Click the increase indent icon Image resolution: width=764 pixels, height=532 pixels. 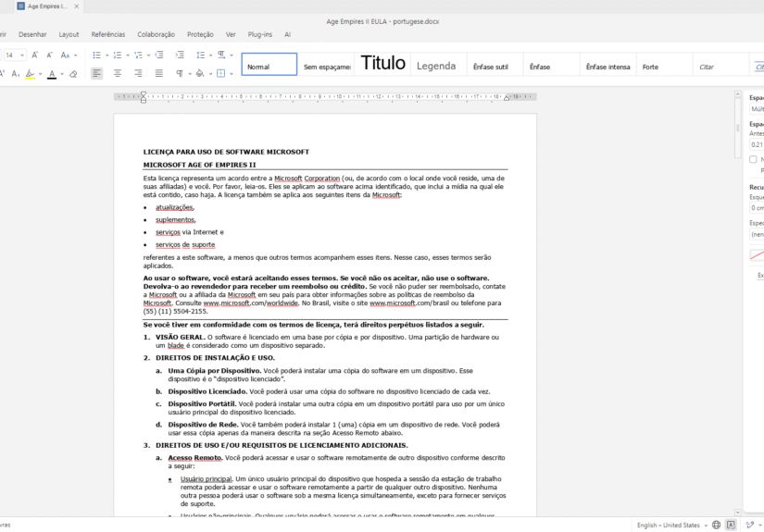click(x=180, y=56)
